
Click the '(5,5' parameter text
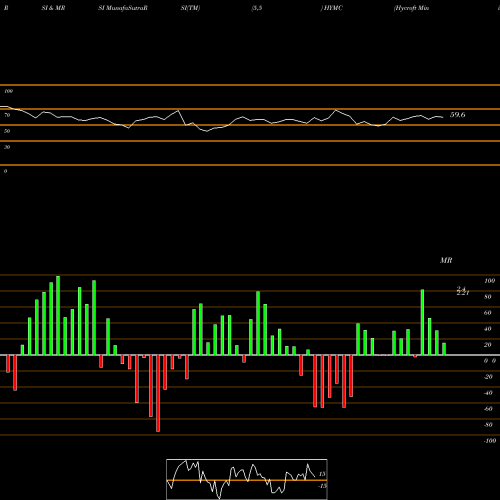pyautogui.click(x=257, y=8)
